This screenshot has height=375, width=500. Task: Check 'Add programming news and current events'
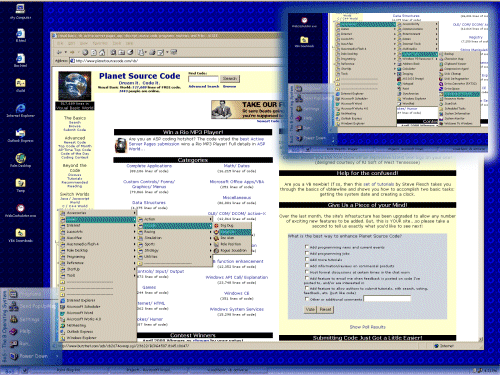307,247
